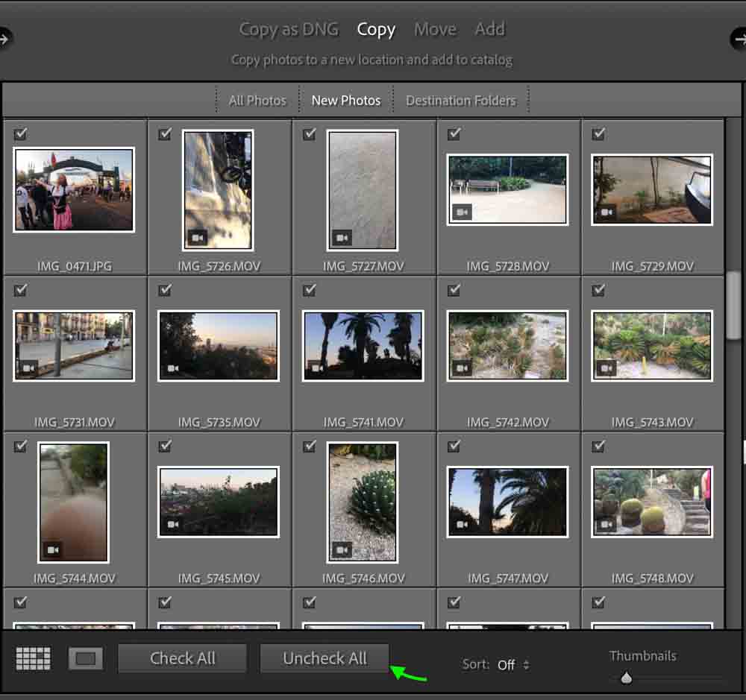
Task: Click video badge on IMG_5735.MOV thumbnail
Action: (173, 368)
